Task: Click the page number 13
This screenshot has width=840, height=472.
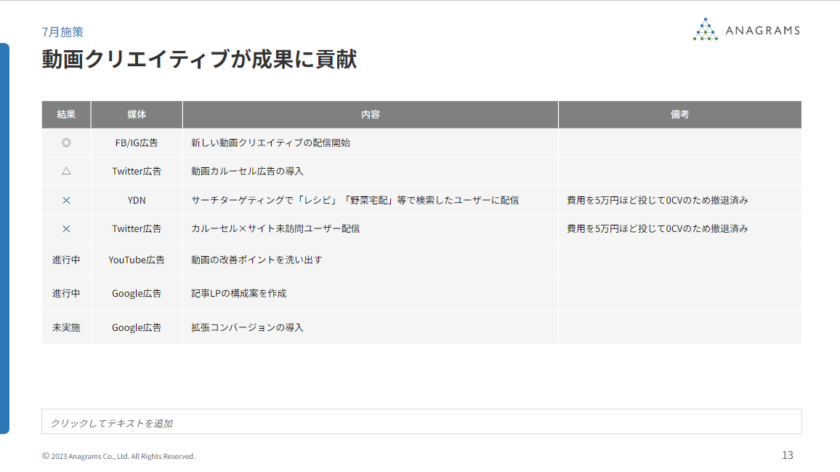Action: pyautogui.click(x=787, y=455)
